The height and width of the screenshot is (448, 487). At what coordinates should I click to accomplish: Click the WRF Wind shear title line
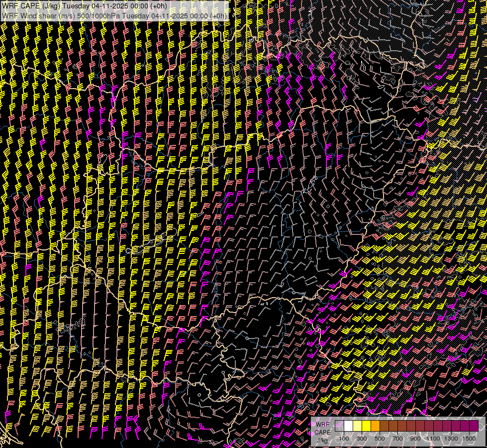click(114, 16)
